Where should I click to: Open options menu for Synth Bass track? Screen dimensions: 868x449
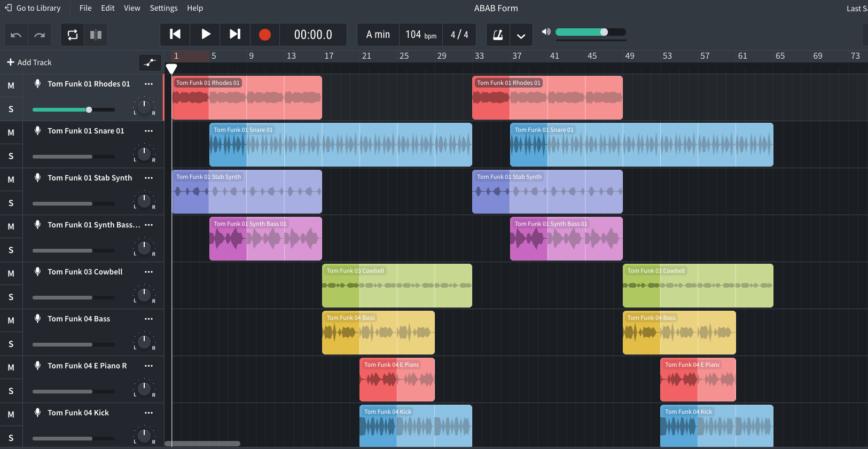(149, 225)
